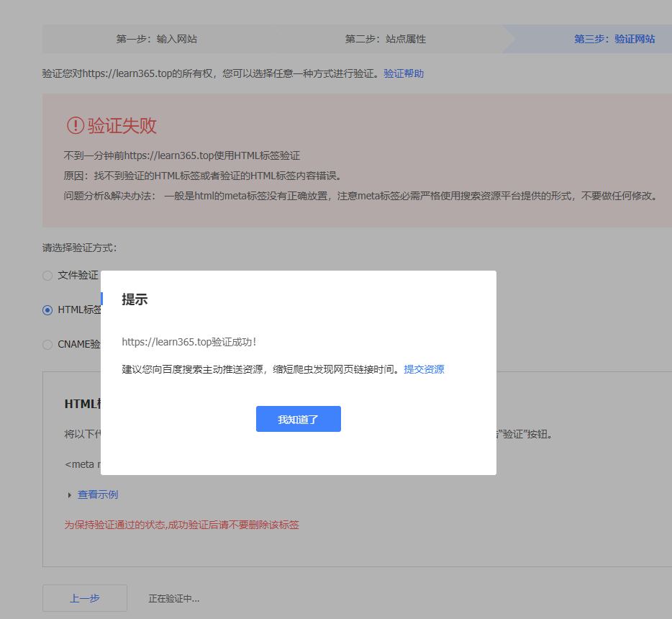Click the blue accent bar beside 提示

pos(102,299)
